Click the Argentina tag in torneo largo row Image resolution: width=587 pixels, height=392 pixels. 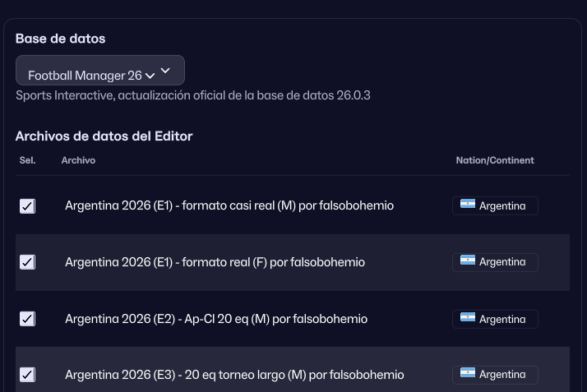495,375
